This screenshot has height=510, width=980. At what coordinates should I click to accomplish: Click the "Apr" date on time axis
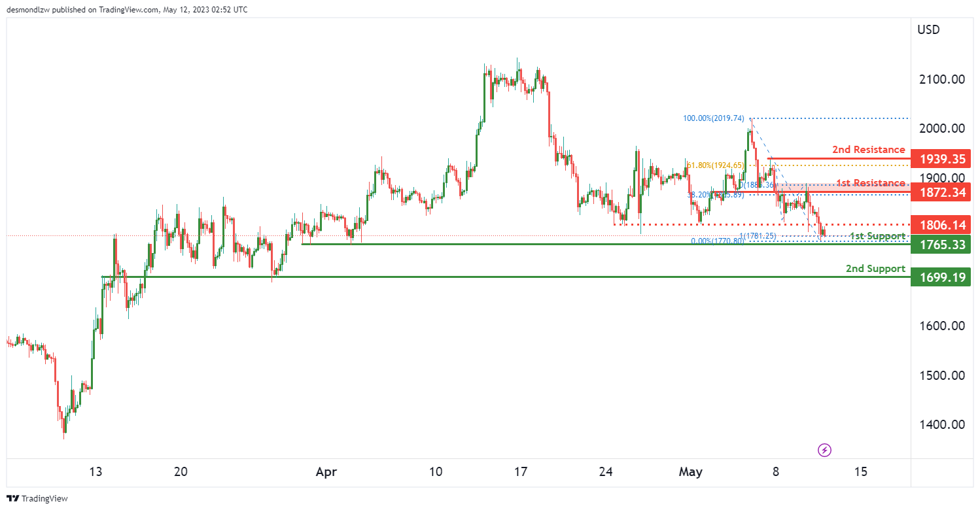pos(326,471)
